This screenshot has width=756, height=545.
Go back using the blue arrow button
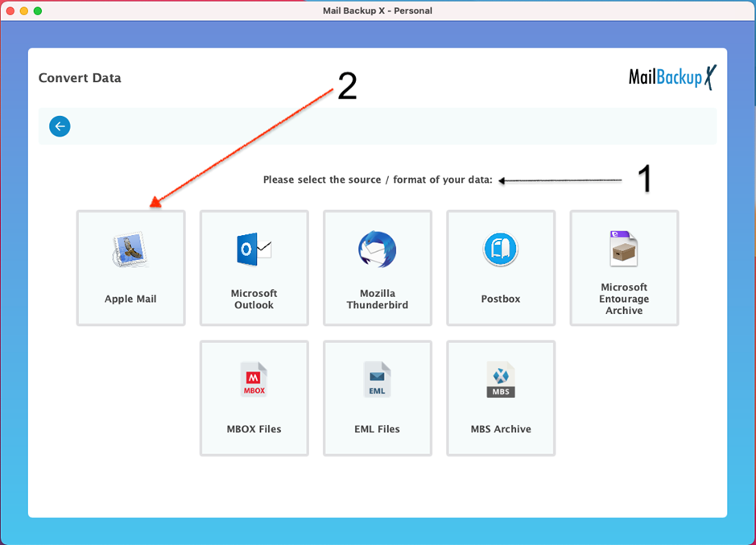pyautogui.click(x=60, y=126)
